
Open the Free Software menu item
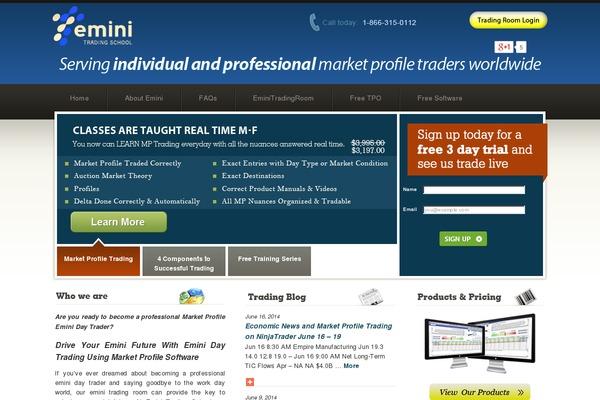(440, 98)
